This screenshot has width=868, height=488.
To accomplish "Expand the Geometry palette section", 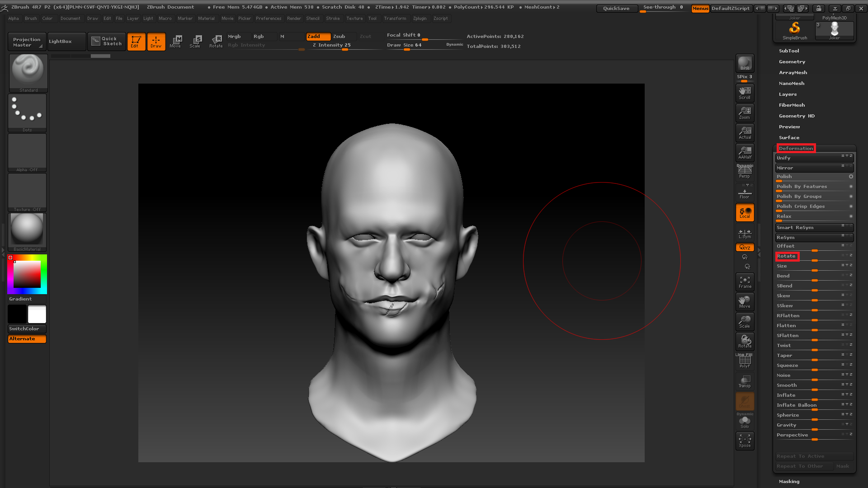I will tap(792, 61).
